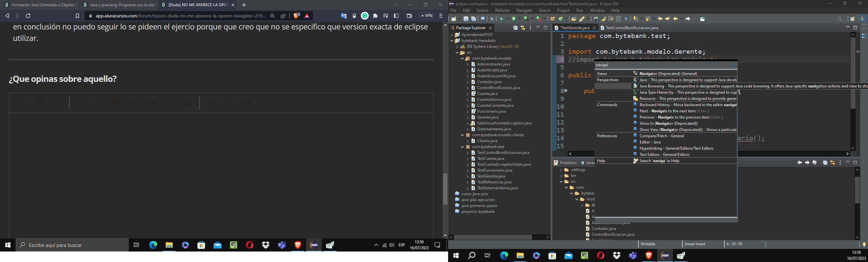The width and height of the screenshot is (868, 262).
Task: Click the Debug bug icon in toolbar
Action: 501,19
